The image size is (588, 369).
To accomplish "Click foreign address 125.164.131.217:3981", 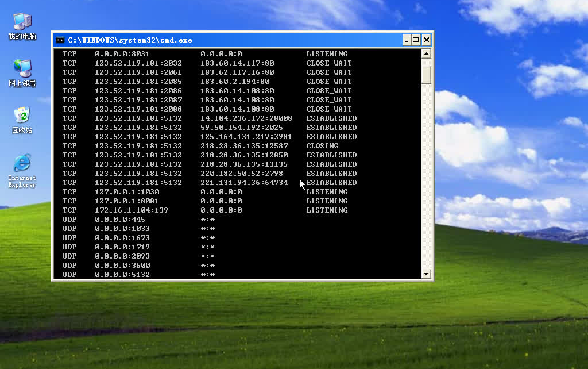I will (246, 137).
